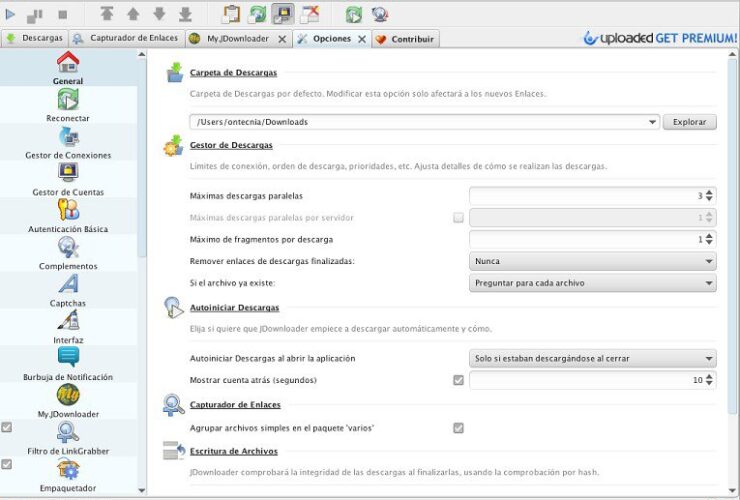Click the main panel vertical scrollbar
Image resolution: width=740 pixels, height=500 pixels.
click(x=732, y=236)
